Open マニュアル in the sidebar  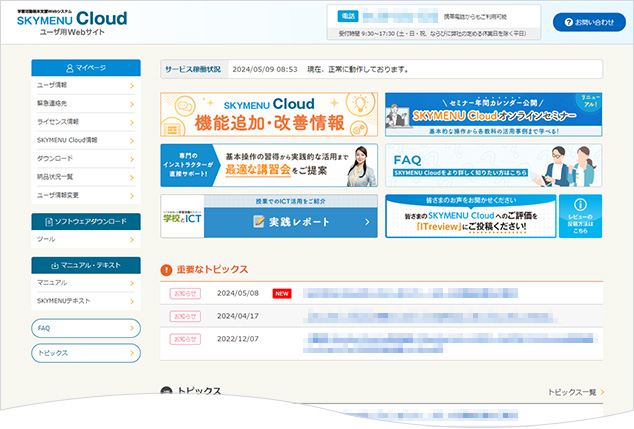point(84,284)
